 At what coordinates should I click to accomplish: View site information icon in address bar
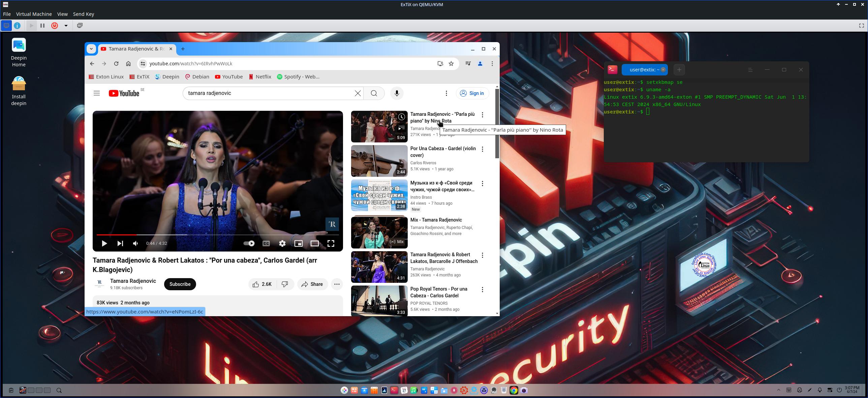(x=143, y=64)
